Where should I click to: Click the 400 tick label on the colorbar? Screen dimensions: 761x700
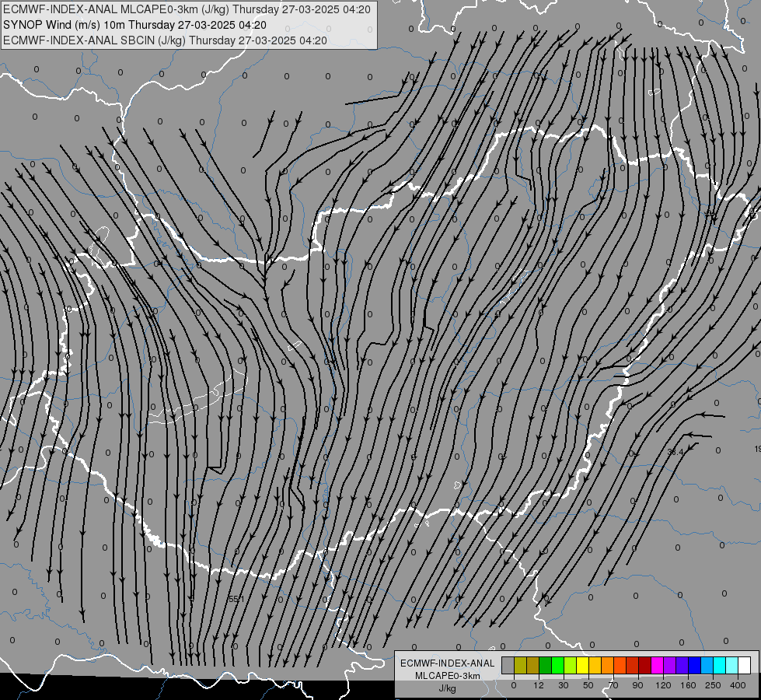point(738,685)
